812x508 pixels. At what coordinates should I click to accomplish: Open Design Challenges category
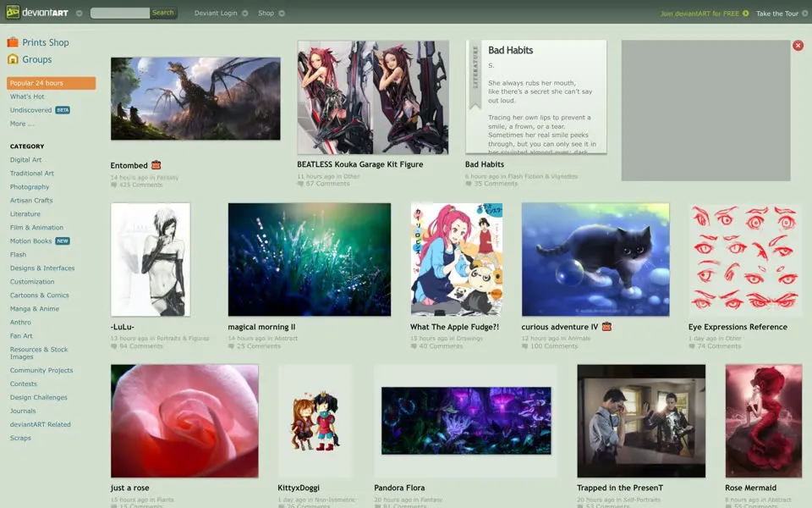point(39,397)
